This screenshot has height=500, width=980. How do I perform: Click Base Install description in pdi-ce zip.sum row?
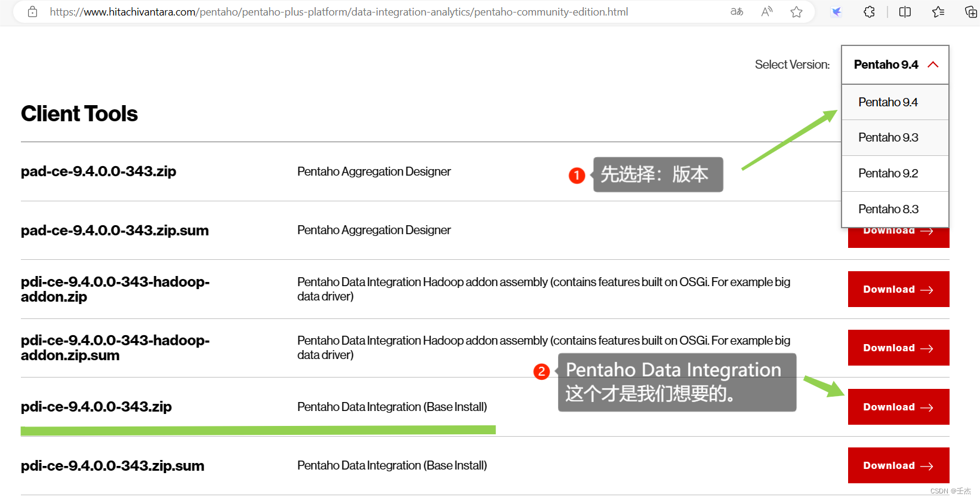pyautogui.click(x=392, y=465)
